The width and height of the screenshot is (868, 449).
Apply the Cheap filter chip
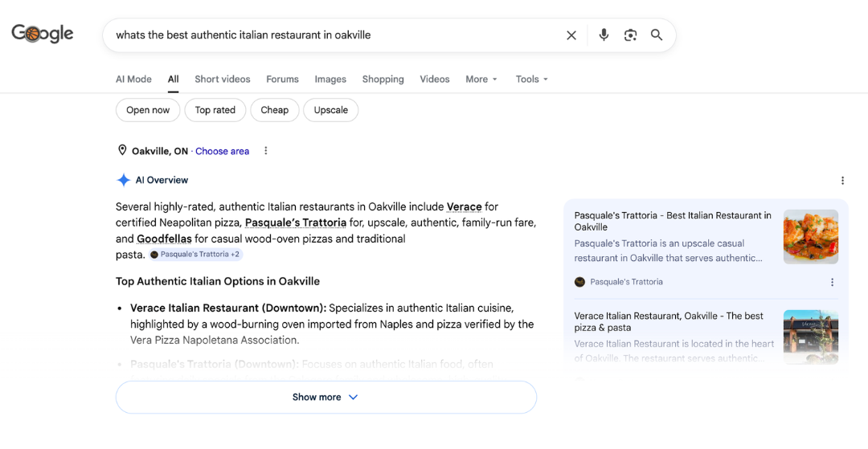coord(275,110)
